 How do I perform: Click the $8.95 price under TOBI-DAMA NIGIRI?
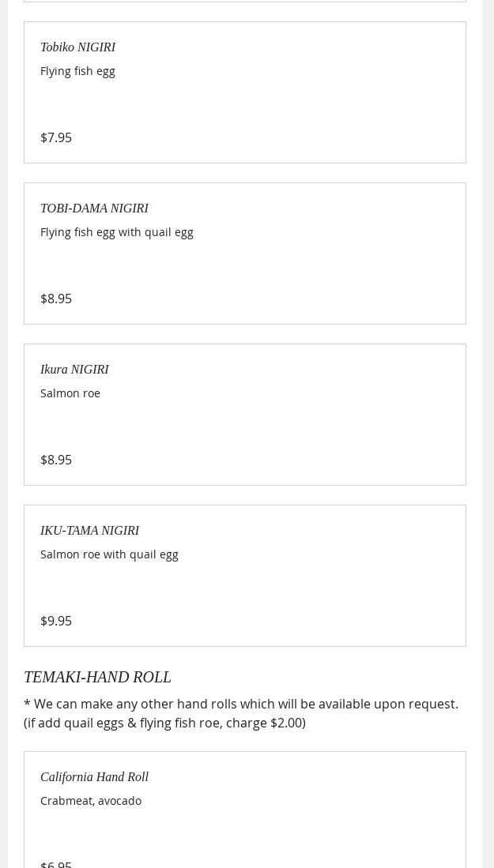coord(56,299)
